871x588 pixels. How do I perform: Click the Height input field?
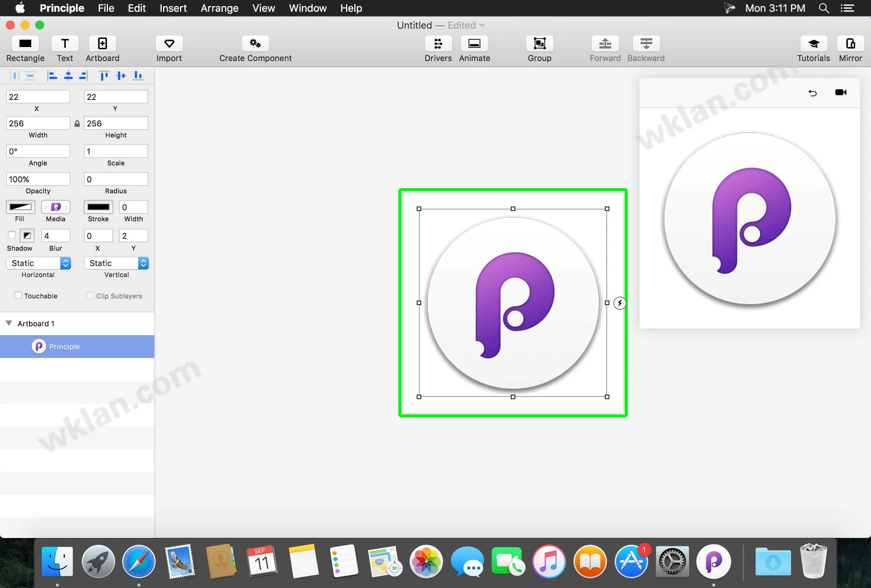[x=116, y=123]
